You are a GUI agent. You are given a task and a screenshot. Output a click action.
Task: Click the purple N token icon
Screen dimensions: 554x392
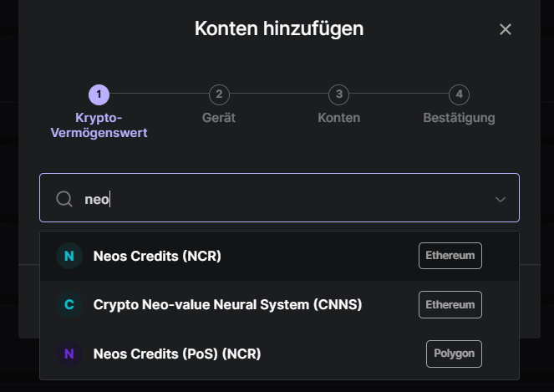pyautogui.click(x=69, y=354)
